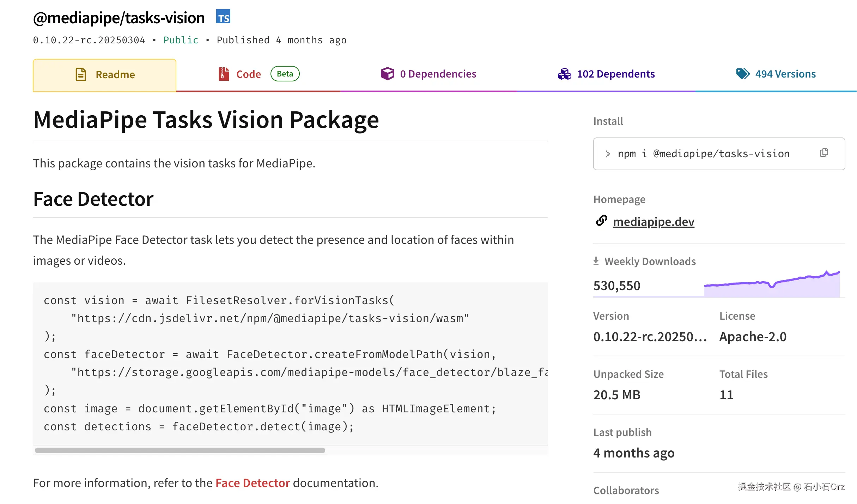Switch to the Code tab
Viewport: 857px width, 504px height.
pyautogui.click(x=249, y=74)
